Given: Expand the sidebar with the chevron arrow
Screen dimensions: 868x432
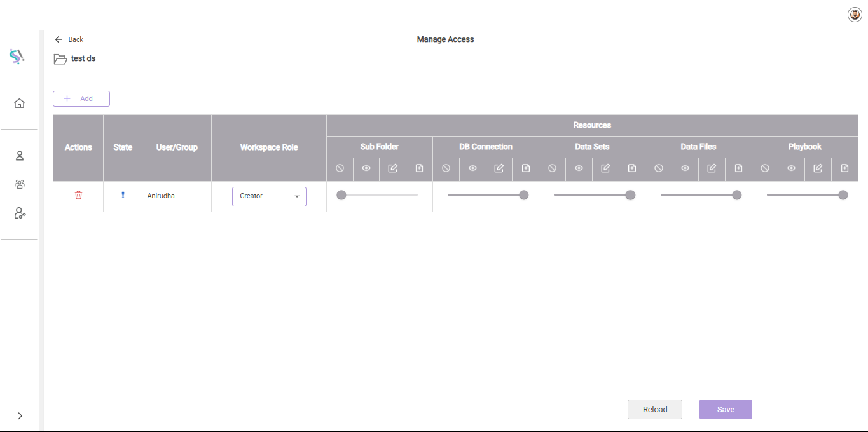Looking at the screenshot, I should 20,415.
